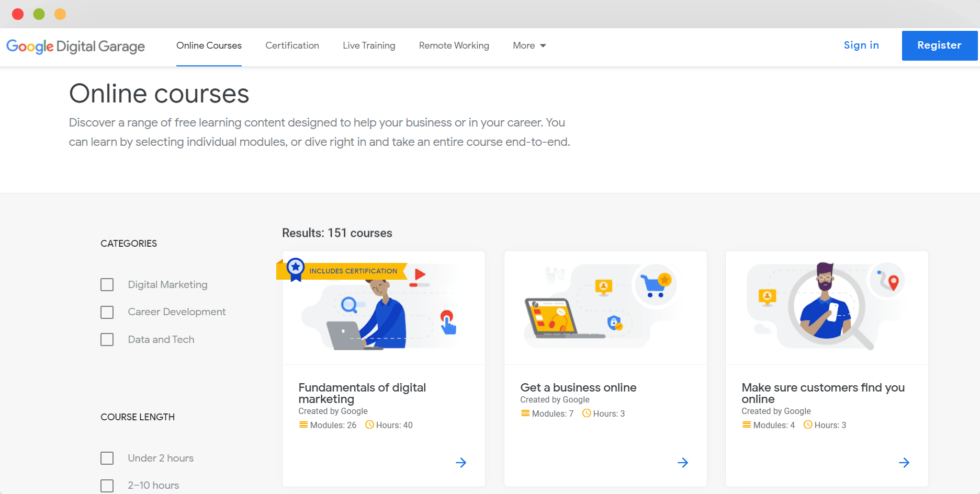Enable the 2–10 hours filter
The image size is (980, 494).
107,486
